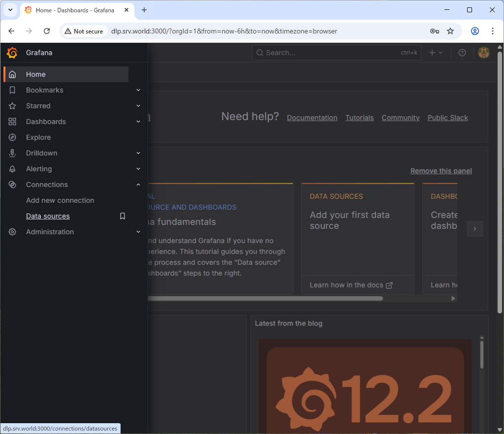Open the help question mark icon
Viewport: 504px width, 434px height.
point(462,53)
